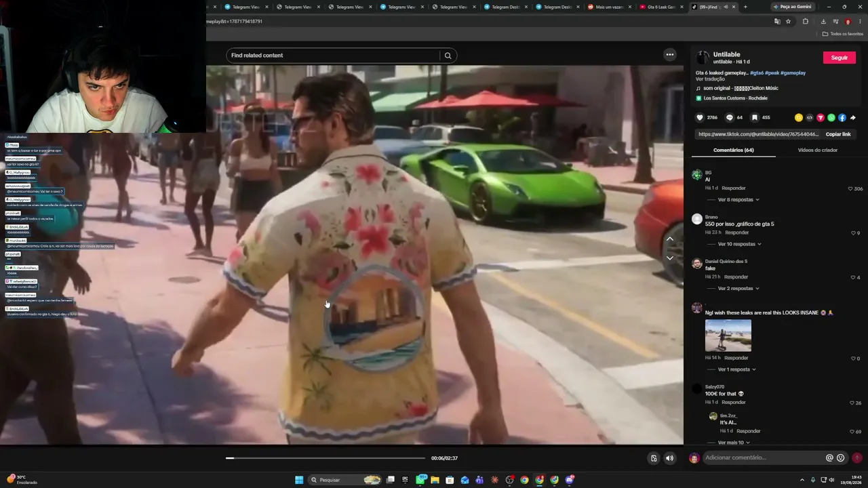Like the video with the heart icon
868x488 pixels.
coord(700,117)
